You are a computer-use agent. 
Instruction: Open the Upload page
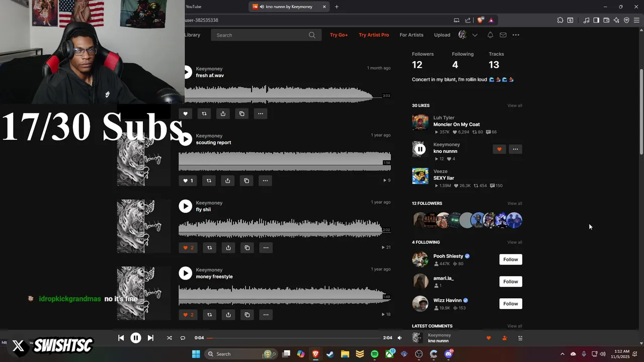coord(442,35)
